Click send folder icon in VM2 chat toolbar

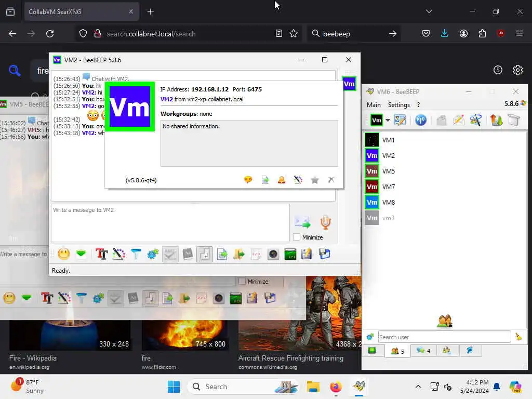pos(239,254)
